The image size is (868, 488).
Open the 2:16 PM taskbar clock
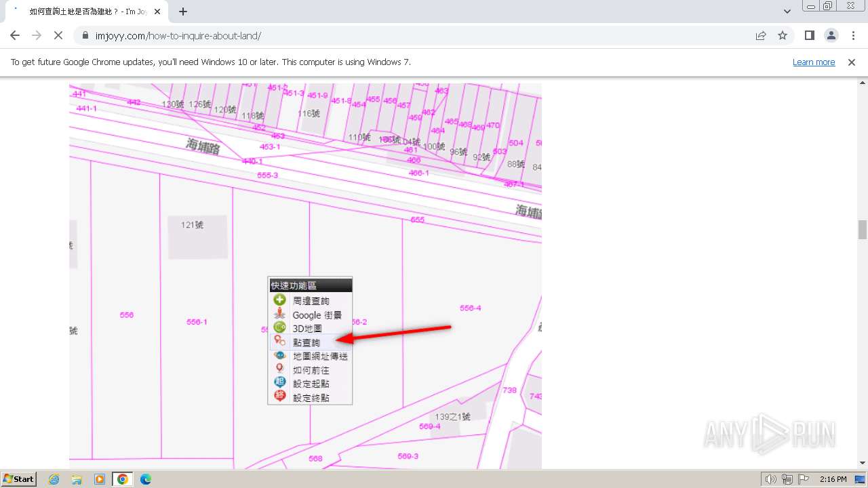[x=833, y=479]
